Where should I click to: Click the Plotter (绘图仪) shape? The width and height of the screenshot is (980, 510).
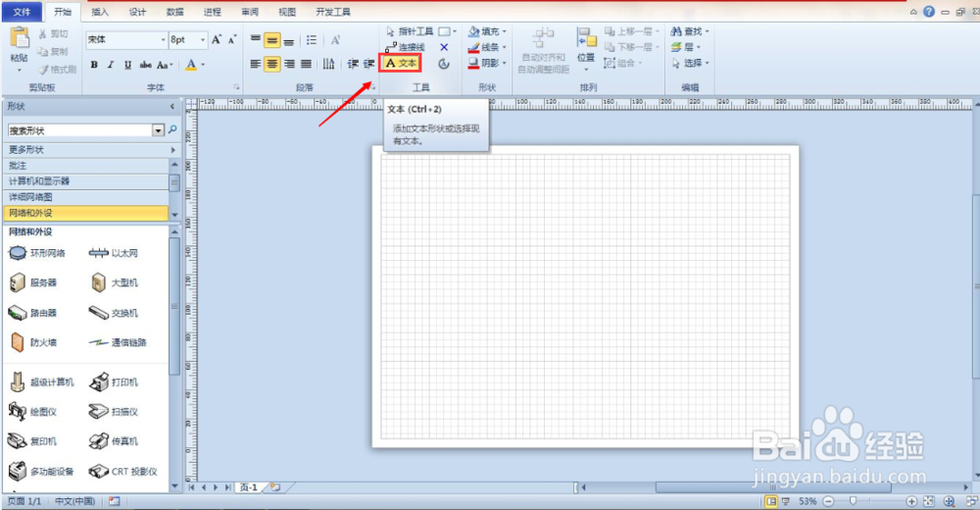tap(32, 412)
